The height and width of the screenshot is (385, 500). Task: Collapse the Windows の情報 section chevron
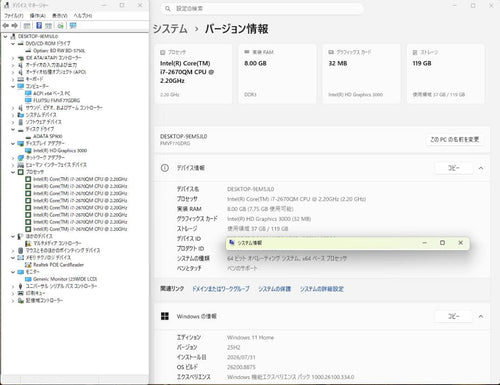pos(481,316)
